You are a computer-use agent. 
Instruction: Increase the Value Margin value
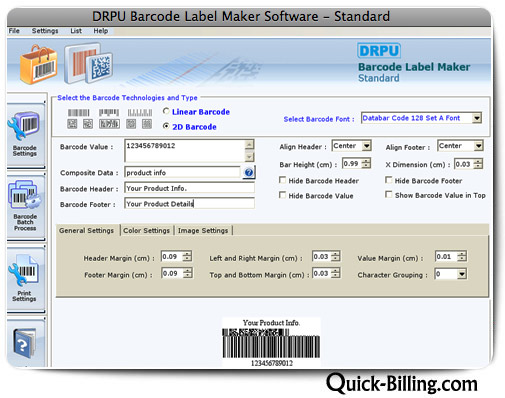tap(462, 254)
